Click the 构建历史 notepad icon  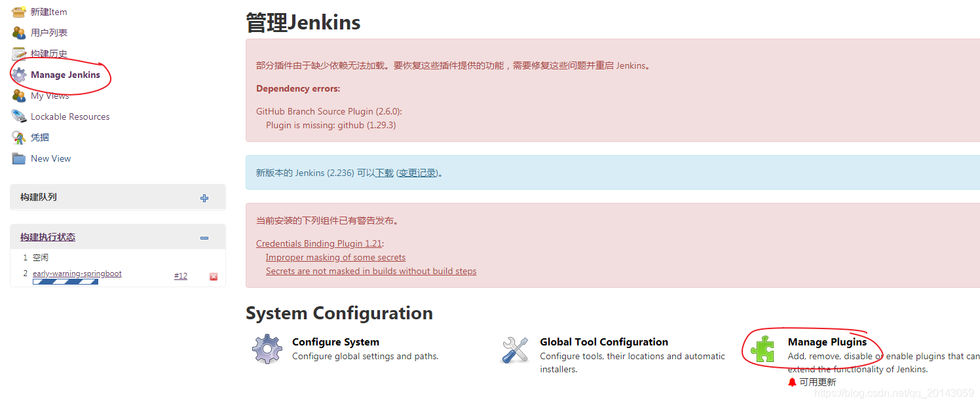click(19, 54)
